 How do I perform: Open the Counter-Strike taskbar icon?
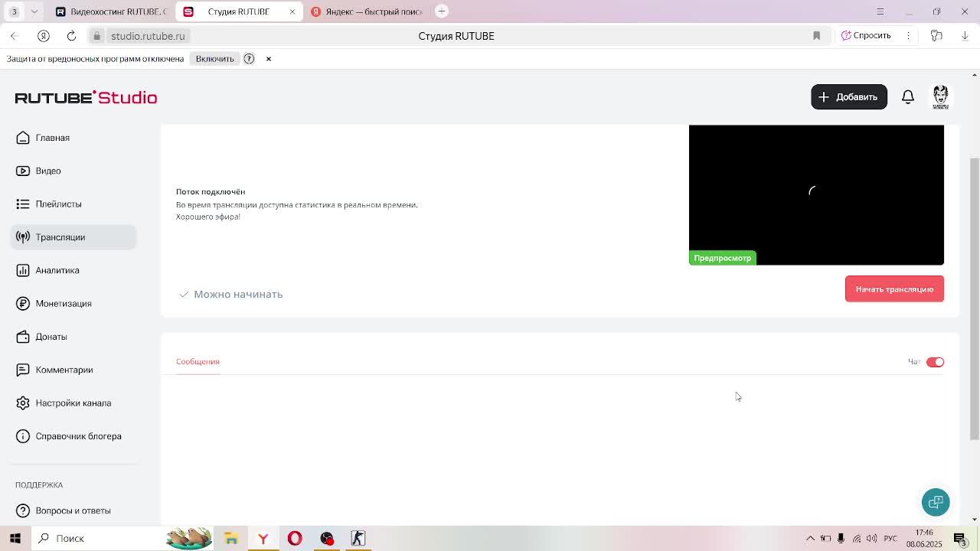358,538
